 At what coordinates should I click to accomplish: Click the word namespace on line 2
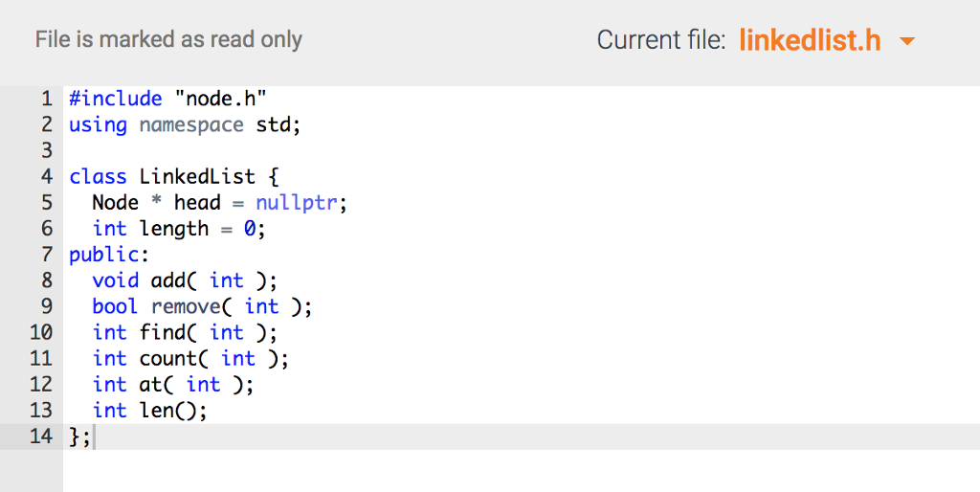point(191,124)
